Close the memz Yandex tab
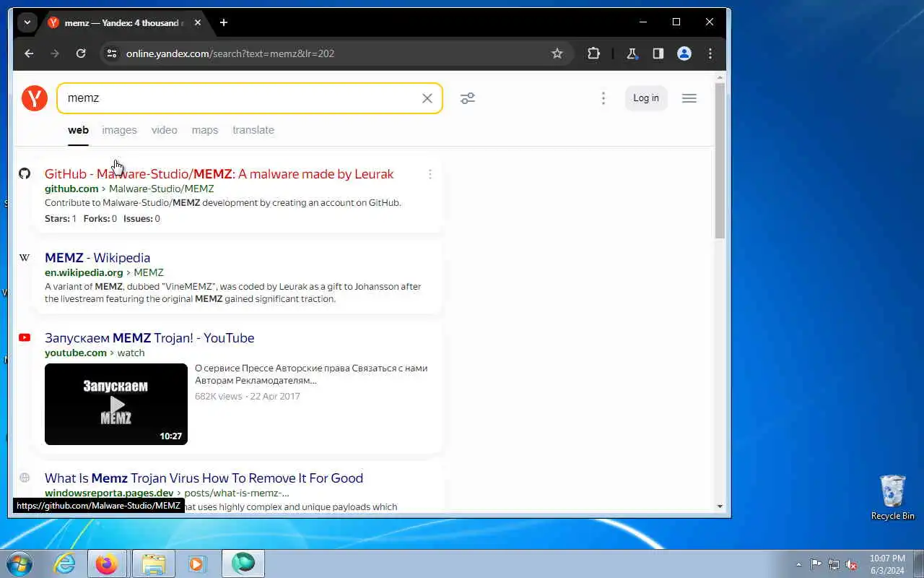 tap(198, 22)
